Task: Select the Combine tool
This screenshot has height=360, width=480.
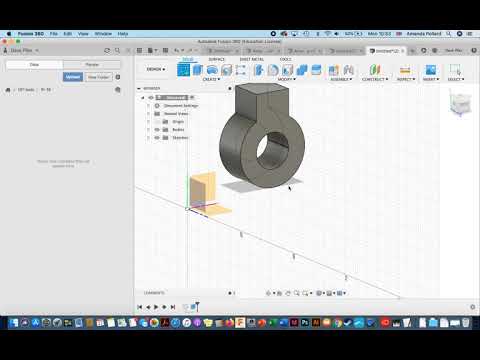Action: [302, 70]
